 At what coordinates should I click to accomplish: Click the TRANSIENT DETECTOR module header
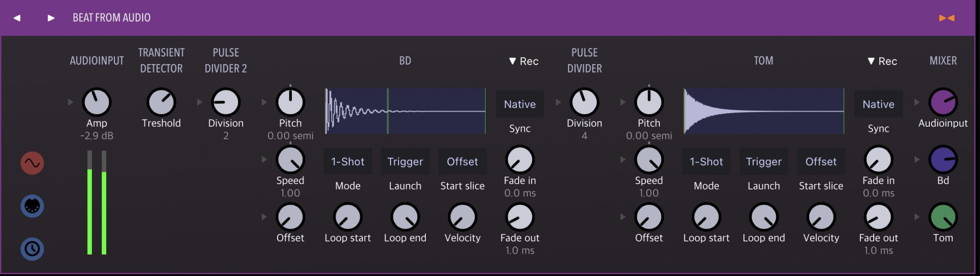click(161, 60)
